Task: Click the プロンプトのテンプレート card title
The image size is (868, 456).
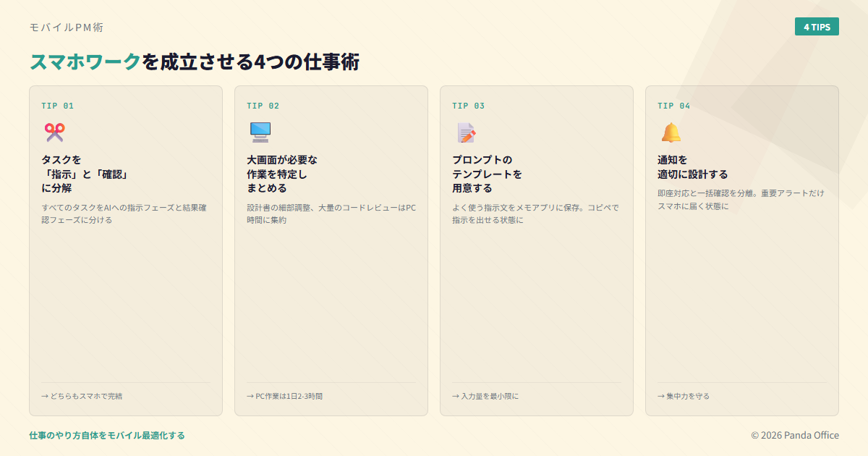Action: pyautogui.click(x=487, y=174)
